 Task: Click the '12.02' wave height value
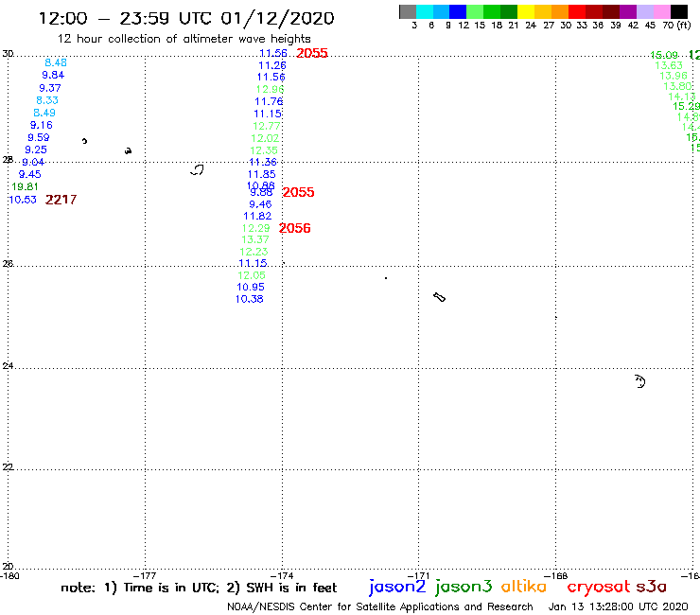pos(265,138)
